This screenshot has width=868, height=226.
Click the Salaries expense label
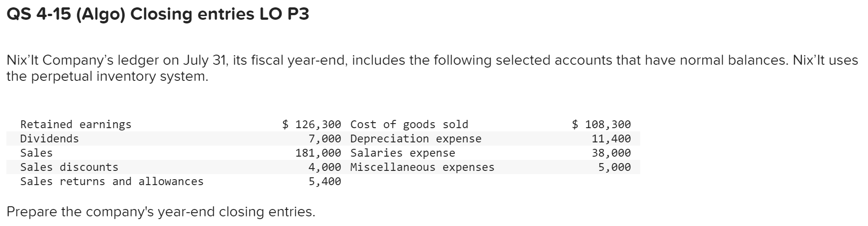pyautogui.click(x=402, y=153)
